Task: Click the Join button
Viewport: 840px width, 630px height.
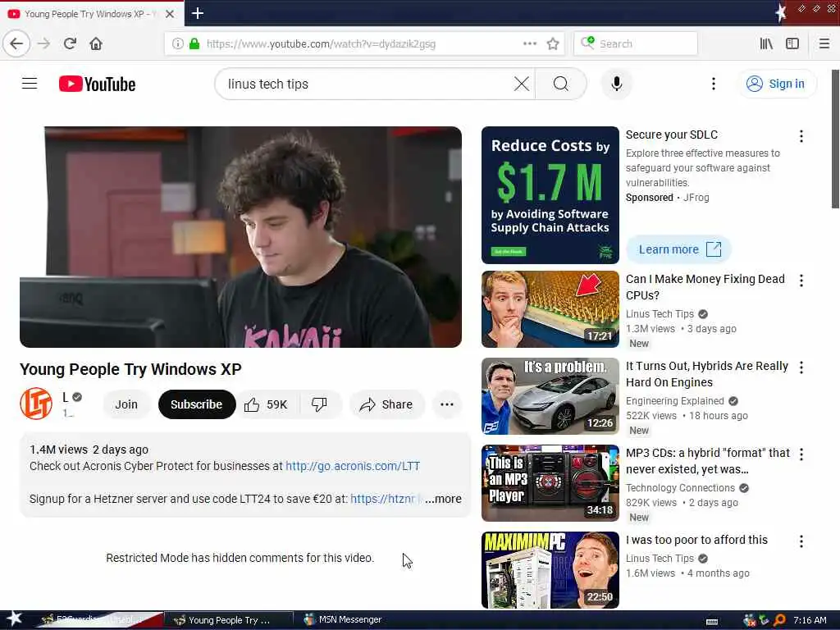Action: pyautogui.click(x=126, y=404)
